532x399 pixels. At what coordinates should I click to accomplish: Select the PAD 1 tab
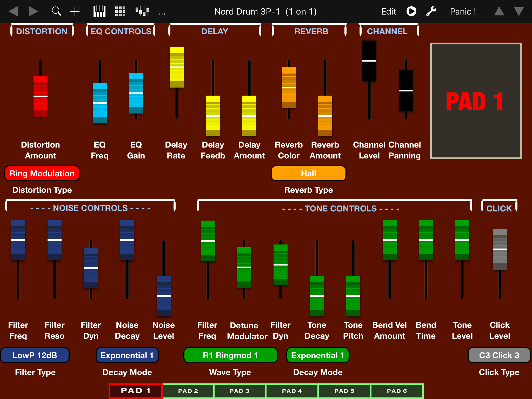(136, 391)
